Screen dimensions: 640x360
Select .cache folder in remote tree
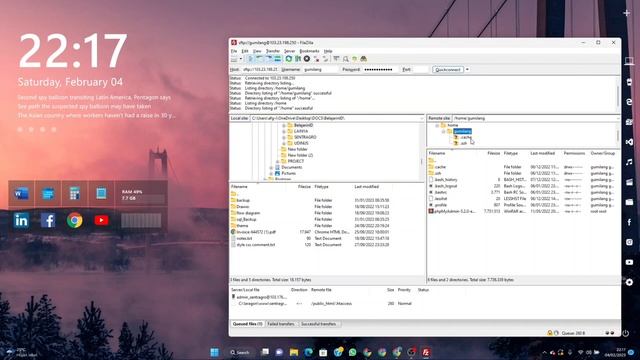pyautogui.click(x=466, y=138)
